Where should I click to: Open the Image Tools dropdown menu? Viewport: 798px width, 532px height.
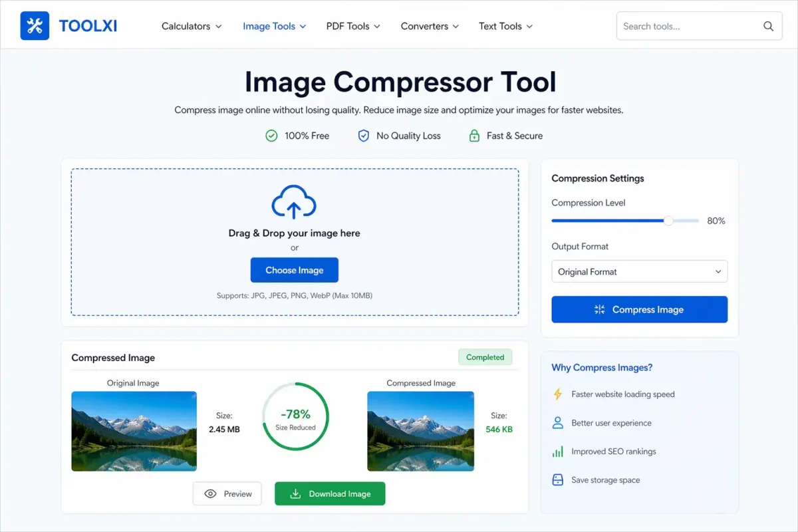point(275,27)
